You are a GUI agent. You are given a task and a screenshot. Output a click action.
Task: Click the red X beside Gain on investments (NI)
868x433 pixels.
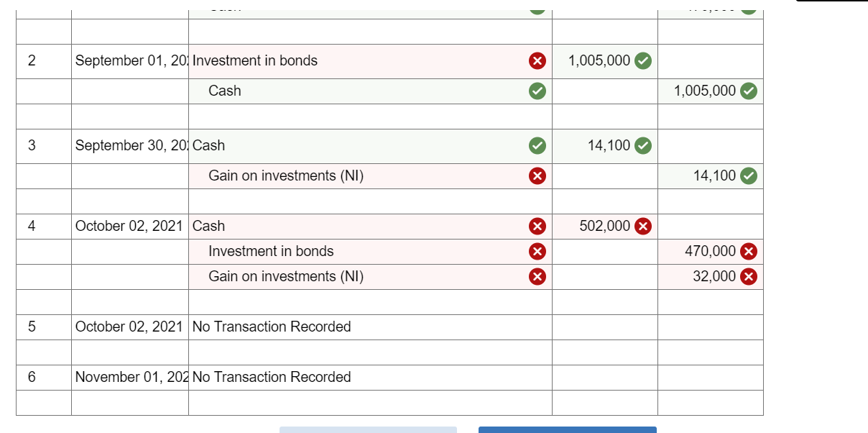537,176
